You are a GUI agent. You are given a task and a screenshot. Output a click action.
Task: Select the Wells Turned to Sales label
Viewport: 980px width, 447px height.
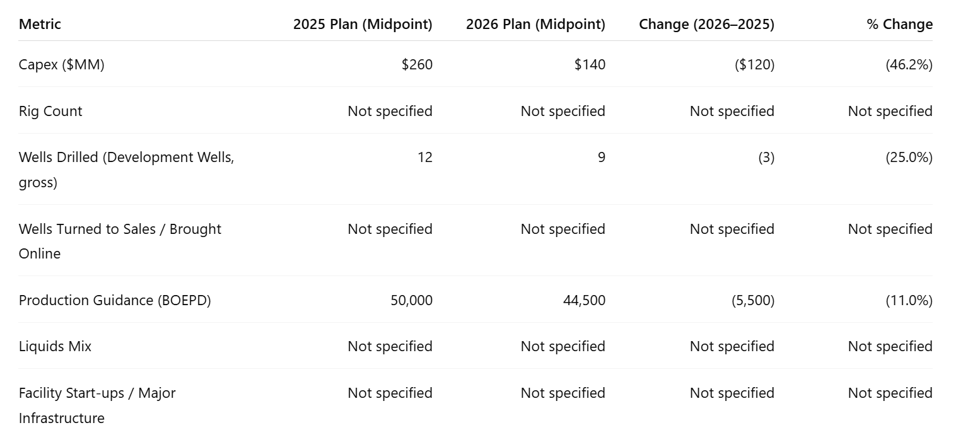pyautogui.click(x=120, y=241)
